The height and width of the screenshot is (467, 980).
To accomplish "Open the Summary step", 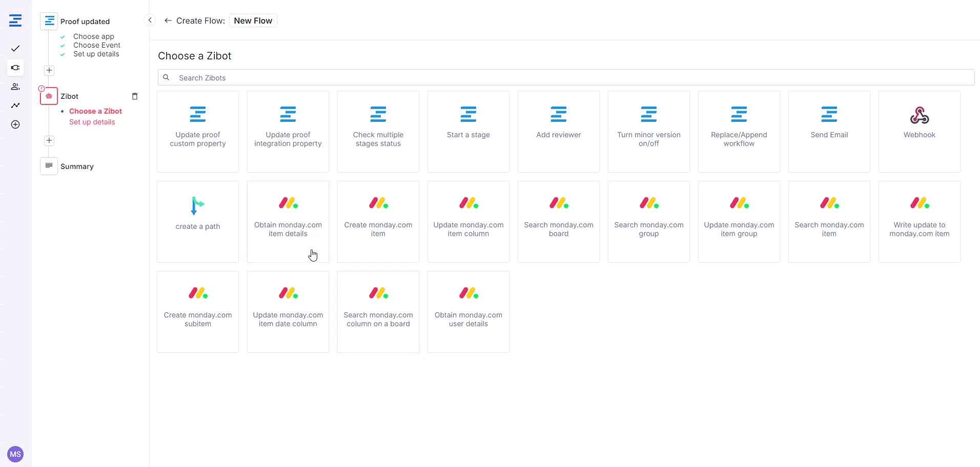I will click(x=77, y=166).
